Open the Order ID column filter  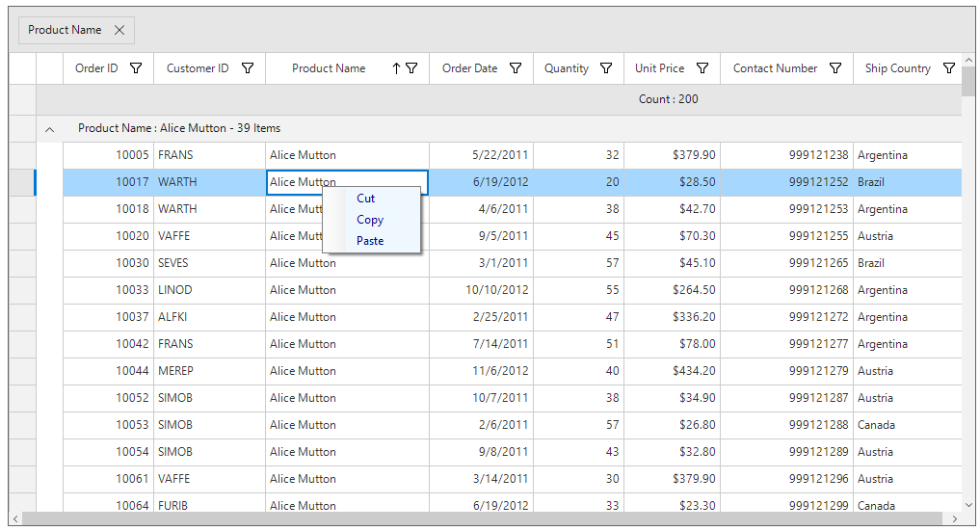pos(136,68)
